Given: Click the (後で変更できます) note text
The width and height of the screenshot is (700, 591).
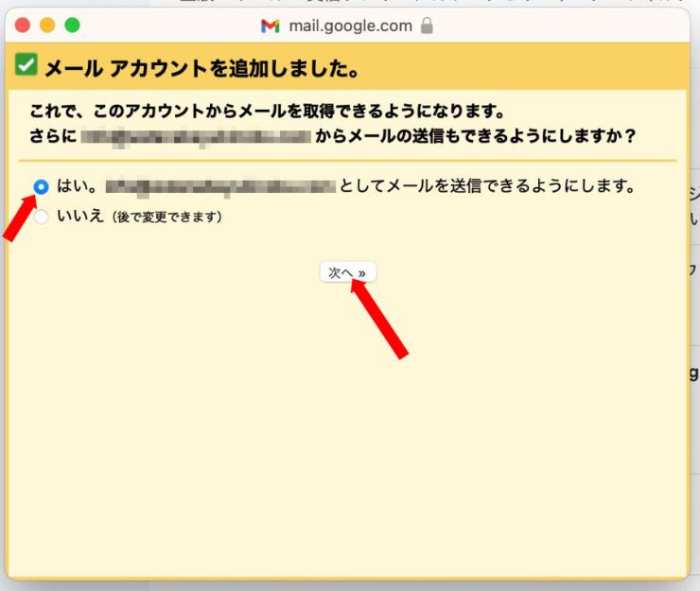Looking at the screenshot, I should tap(166, 217).
